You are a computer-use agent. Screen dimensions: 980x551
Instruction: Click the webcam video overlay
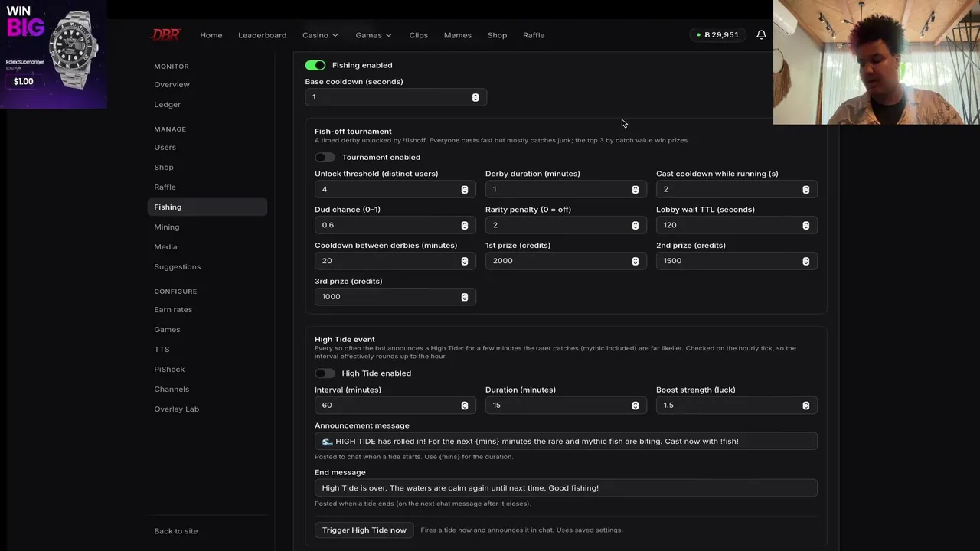click(877, 62)
